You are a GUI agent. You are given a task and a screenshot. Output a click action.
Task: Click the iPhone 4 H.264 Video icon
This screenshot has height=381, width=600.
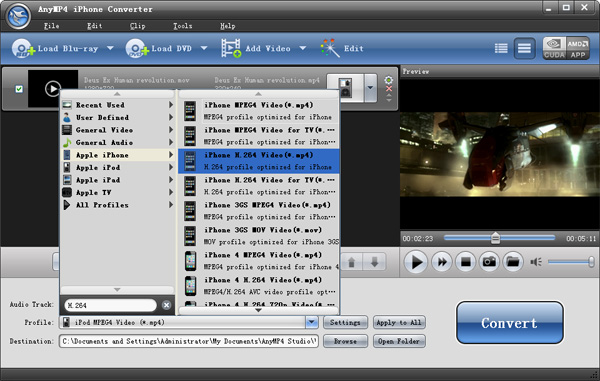tap(190, 286)
